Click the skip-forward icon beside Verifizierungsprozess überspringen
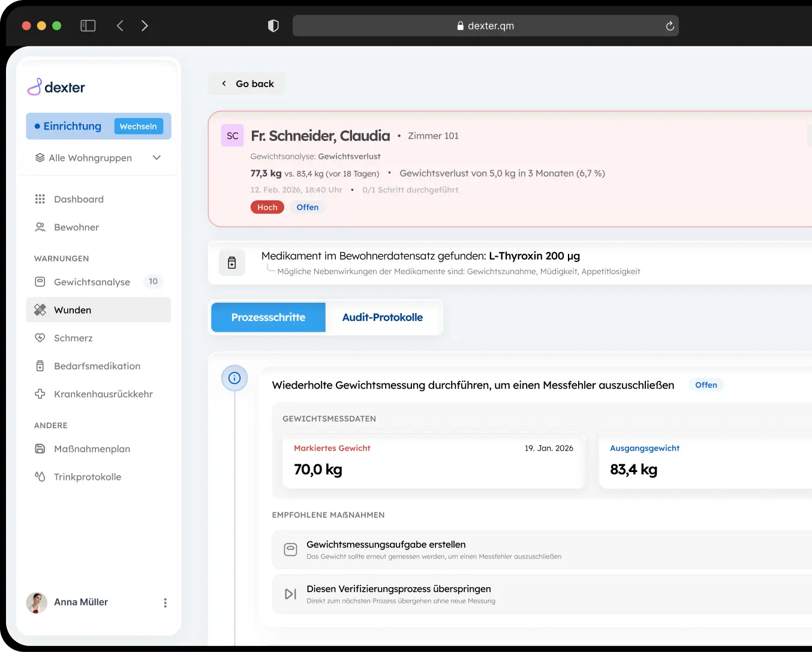This screenshot has height=652, width=812. pos(290,594)
